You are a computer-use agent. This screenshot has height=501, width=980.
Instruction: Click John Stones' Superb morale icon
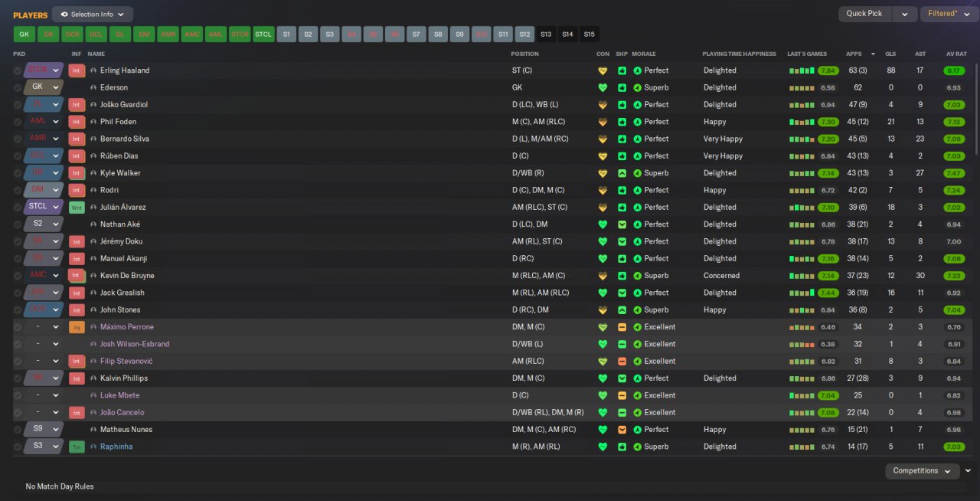637,310
